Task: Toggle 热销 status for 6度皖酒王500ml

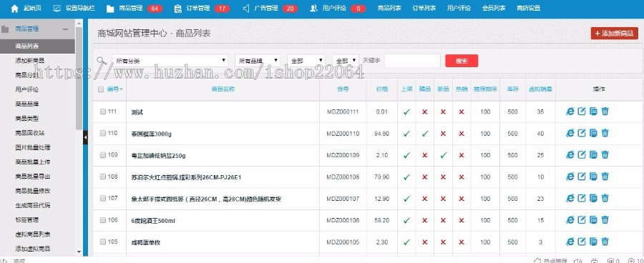Action: tap(462, 220)
